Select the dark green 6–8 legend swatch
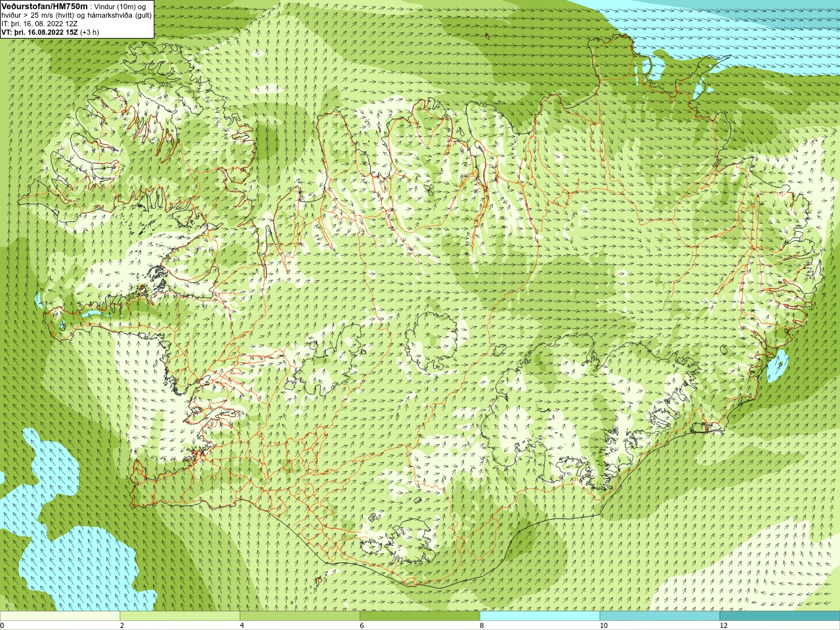Image resolution: width=840 pixels, height=630 pixels. [420, 616]
